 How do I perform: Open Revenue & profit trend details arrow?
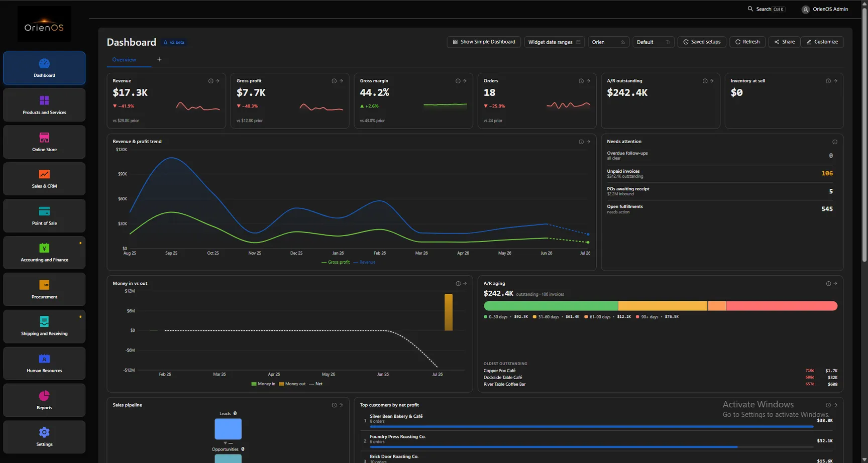coord(588,142)
